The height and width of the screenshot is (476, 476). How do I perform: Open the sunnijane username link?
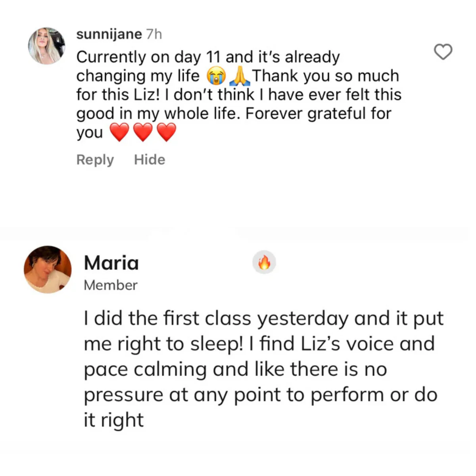click(x=109, y=35)
